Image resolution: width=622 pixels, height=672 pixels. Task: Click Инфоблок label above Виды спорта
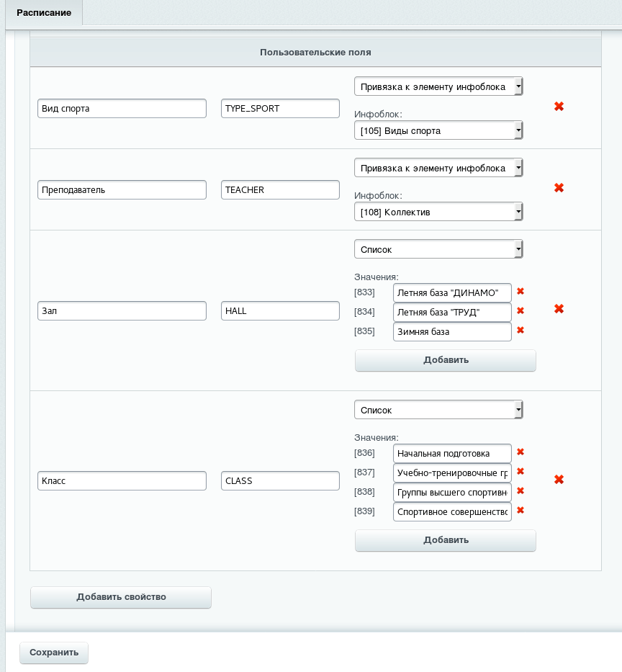(x=378, y=115)
